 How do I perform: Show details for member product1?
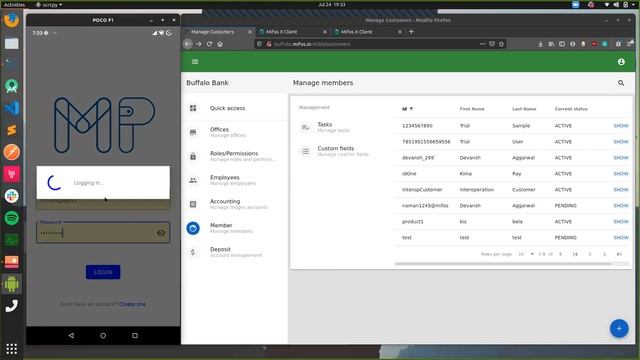[x=621, y=222]
